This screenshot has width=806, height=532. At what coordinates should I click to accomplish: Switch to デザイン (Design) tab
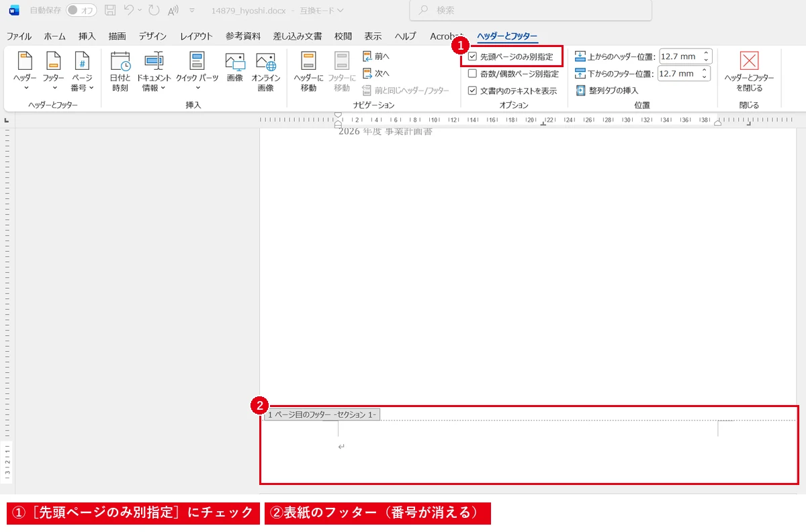[x=153, y=36]
